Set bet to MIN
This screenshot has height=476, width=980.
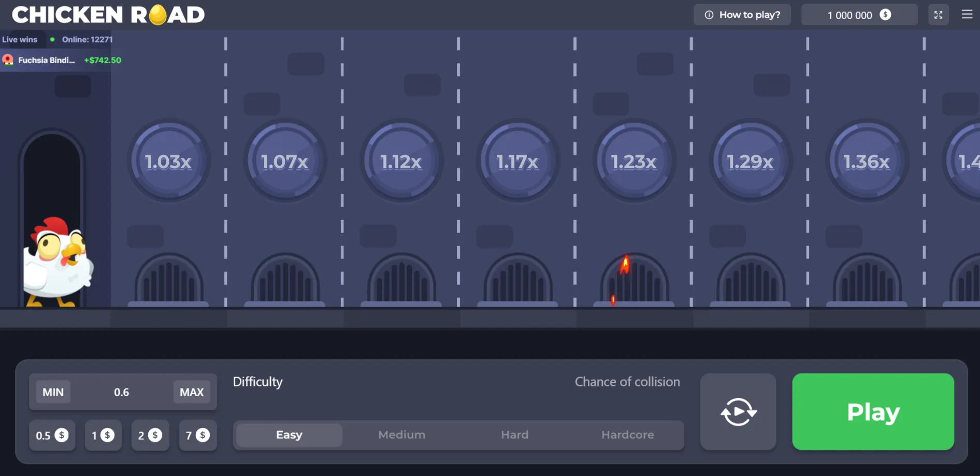click(x=53, y=392)
